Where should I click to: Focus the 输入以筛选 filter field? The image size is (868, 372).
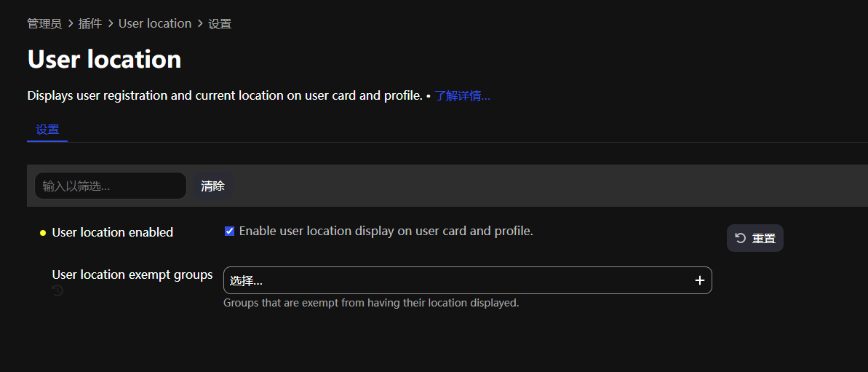(x=111, y=186)
